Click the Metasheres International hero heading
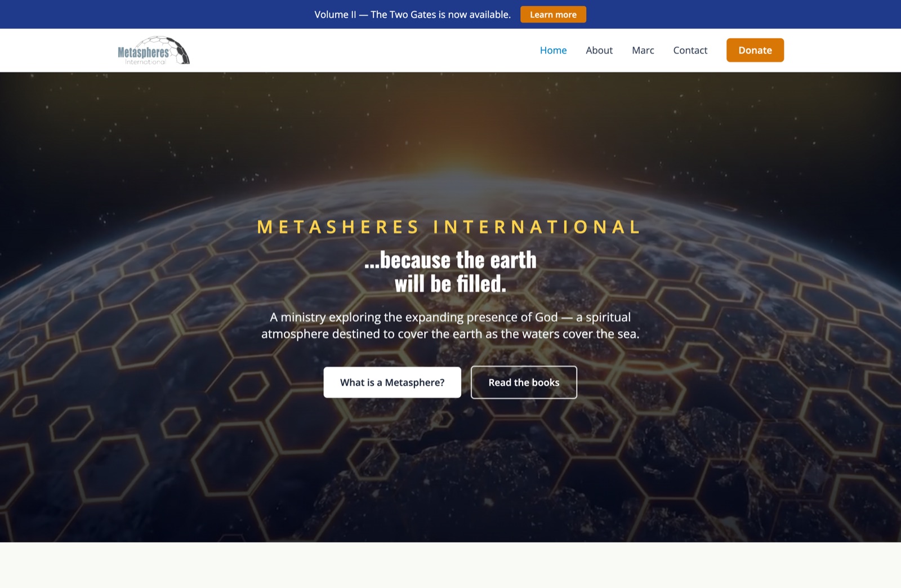Screen dimensions: 901x588 click(x=449, y=227)
